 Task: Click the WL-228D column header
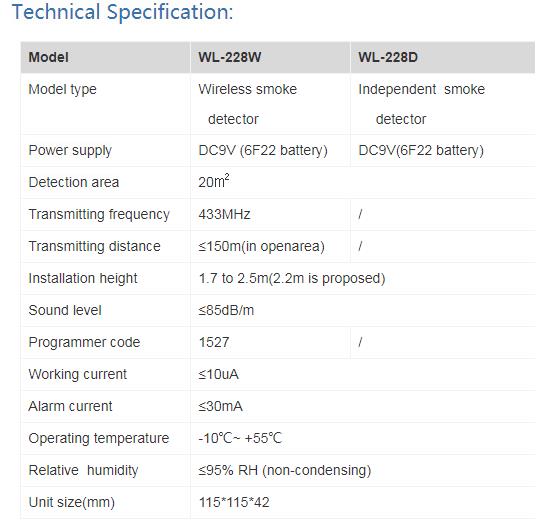click(x=443, y=57)
